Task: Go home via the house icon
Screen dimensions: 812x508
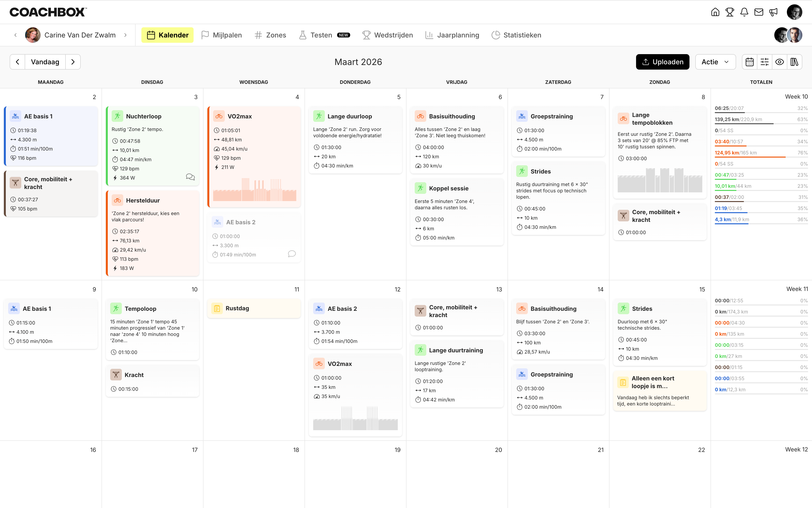Action: [x=715, y=12]
